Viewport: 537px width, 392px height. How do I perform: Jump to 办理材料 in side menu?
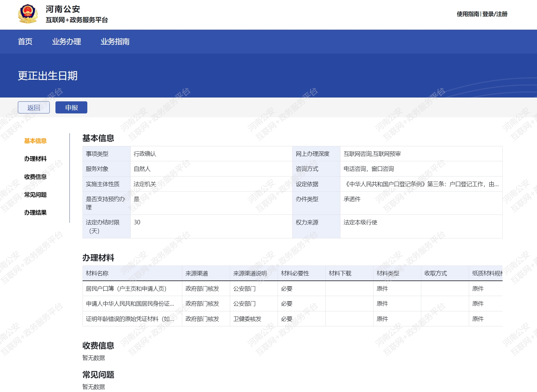[x=35, y=159]
